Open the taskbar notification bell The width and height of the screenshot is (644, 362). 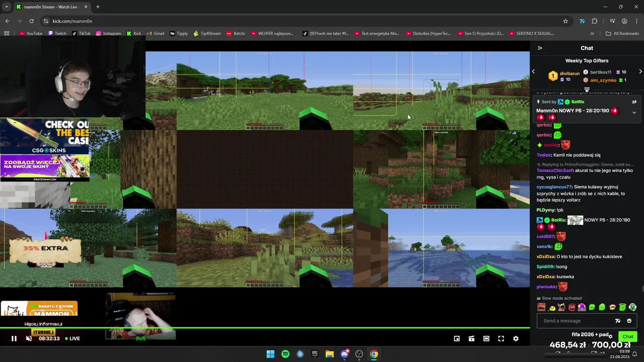coord(634,354)
